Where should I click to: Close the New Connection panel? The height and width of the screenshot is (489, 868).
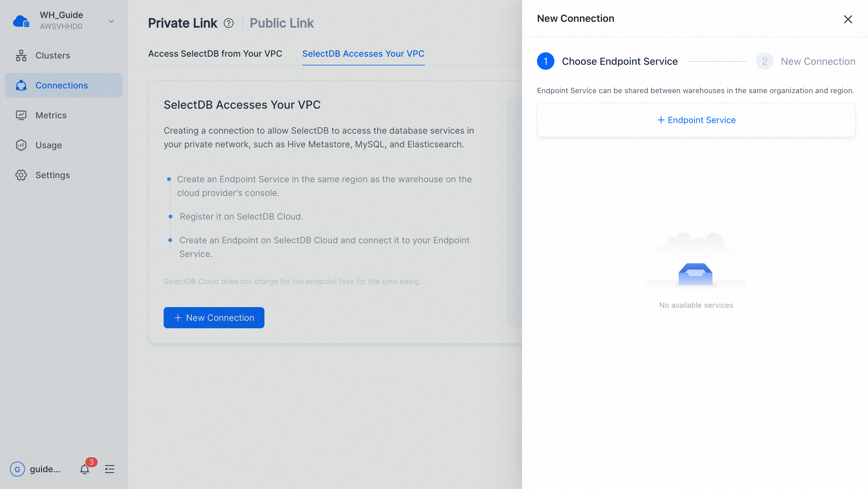coord(848,19)
